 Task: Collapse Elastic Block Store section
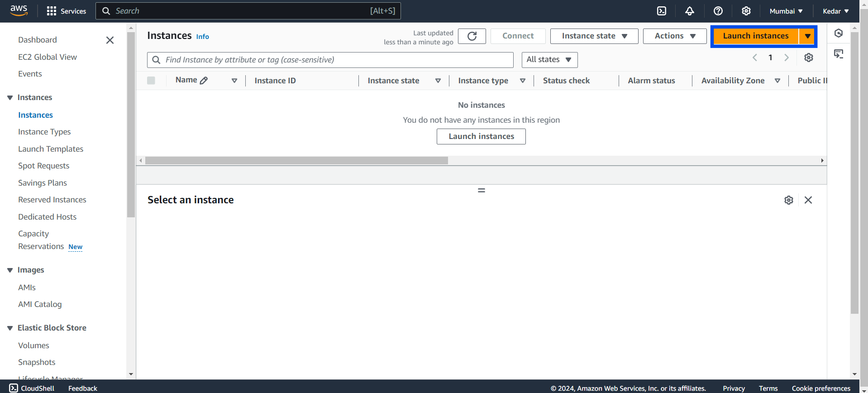click(x=10, y=328)
